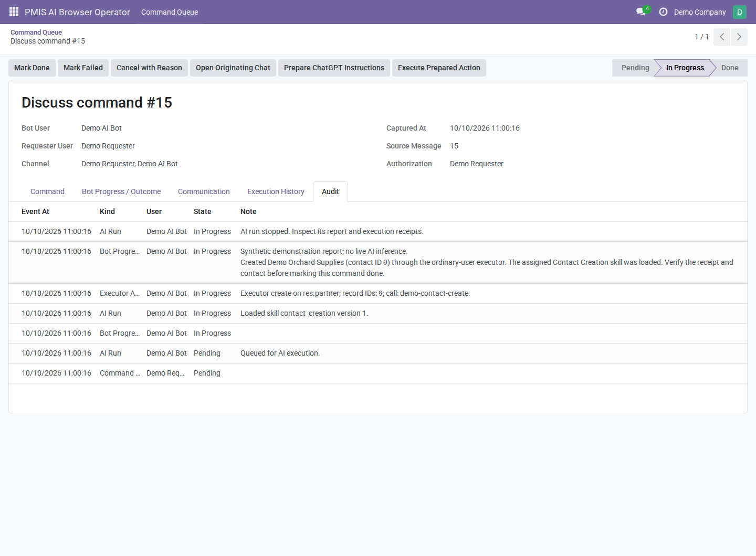Image resolution: width=756 pixels, height=556 pixels.
Task: Click Prepare ChatGPT Instructions button
Action: click(x=334, y=68)
